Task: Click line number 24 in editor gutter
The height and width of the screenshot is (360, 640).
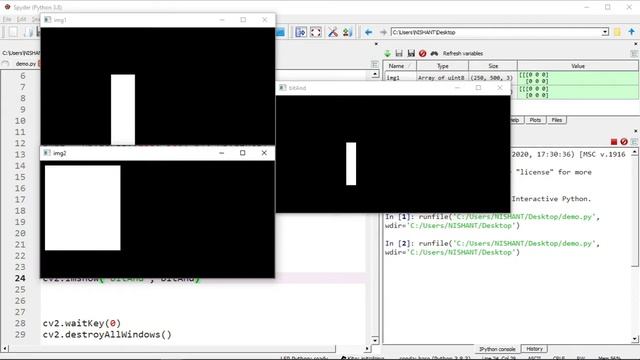Action: (20, 278)
